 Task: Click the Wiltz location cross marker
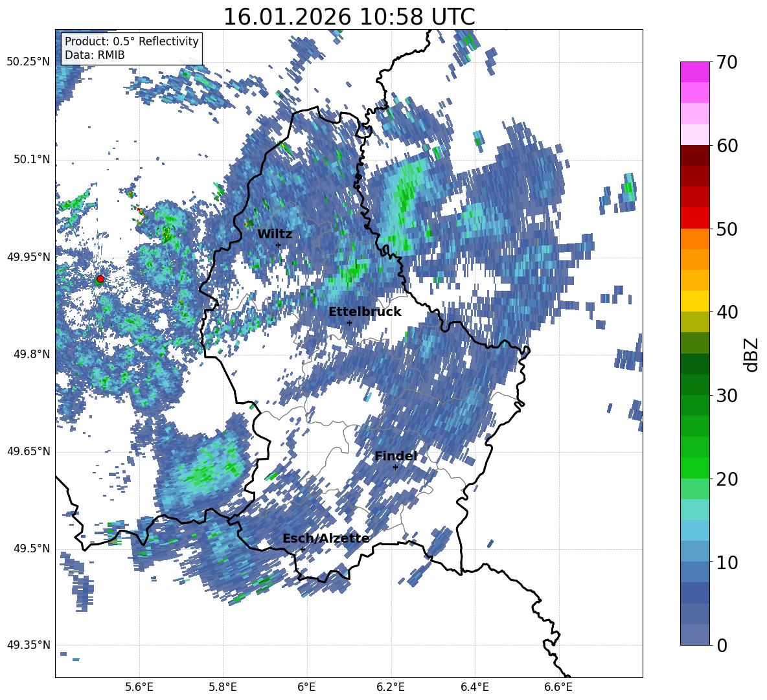tap(279, 245)
